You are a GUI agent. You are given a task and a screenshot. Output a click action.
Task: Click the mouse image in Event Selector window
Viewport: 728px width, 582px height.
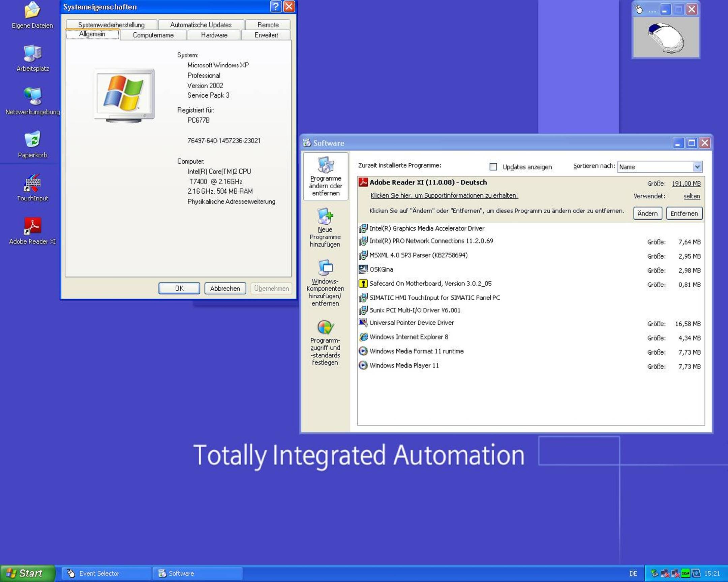(666, 37)
